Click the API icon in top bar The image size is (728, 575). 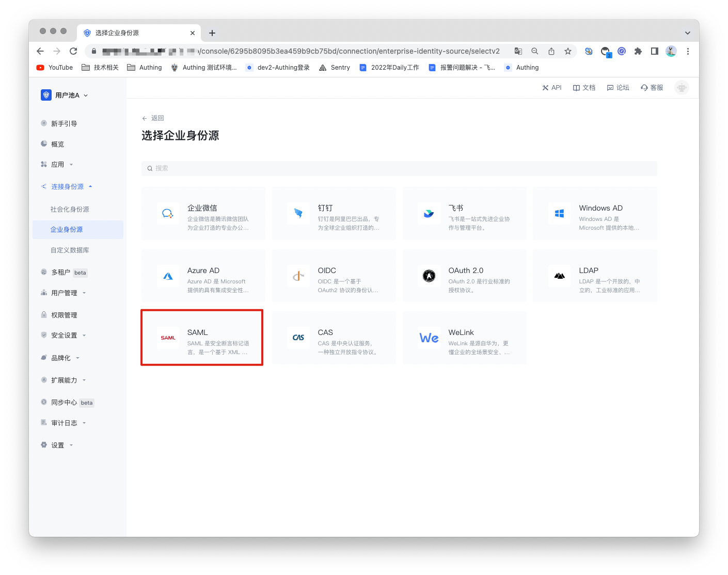[545, 87]
